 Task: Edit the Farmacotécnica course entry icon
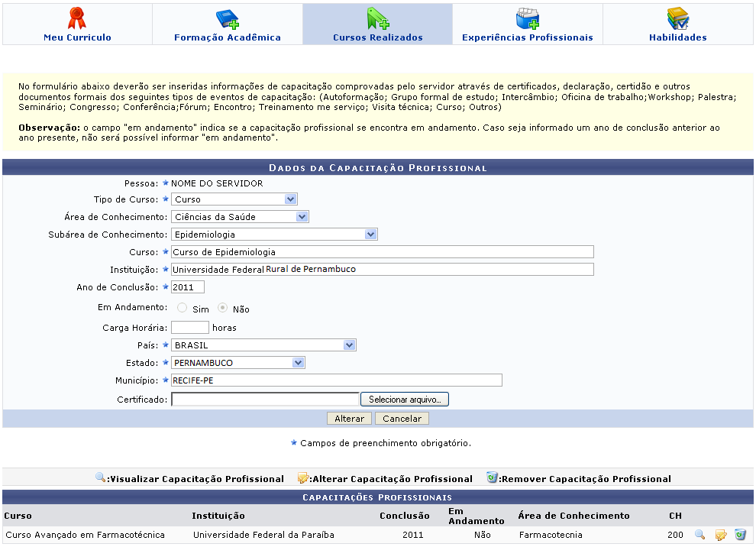coord(720,535)
